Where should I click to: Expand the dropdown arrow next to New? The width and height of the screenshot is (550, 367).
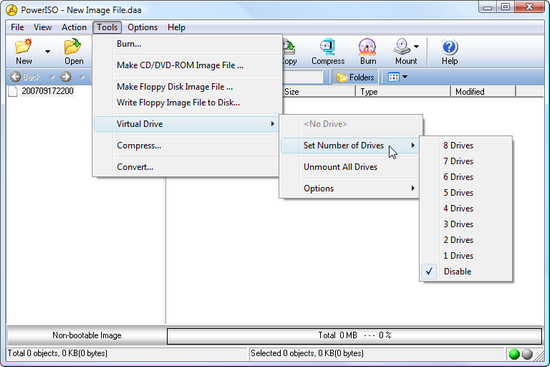click(x=47, y=52)
